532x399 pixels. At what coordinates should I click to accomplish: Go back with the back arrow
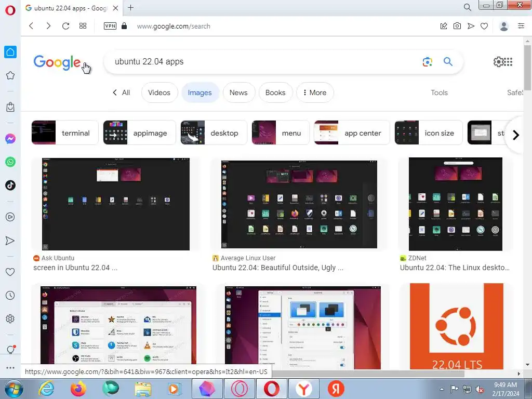(x=31, y=26)
